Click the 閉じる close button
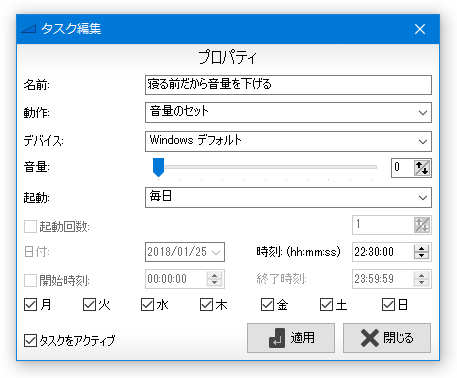 click(x=387, y=338)
